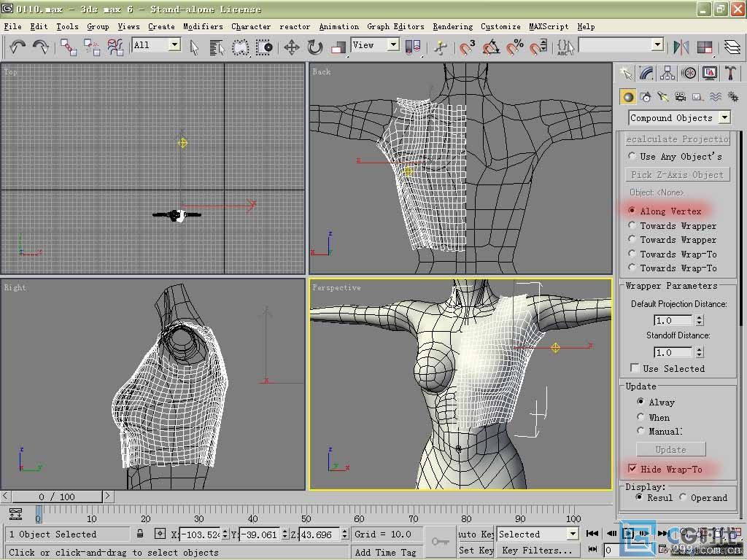
Task: Pick the Select Object arrow tool
Action: click(x=194, y=47)
